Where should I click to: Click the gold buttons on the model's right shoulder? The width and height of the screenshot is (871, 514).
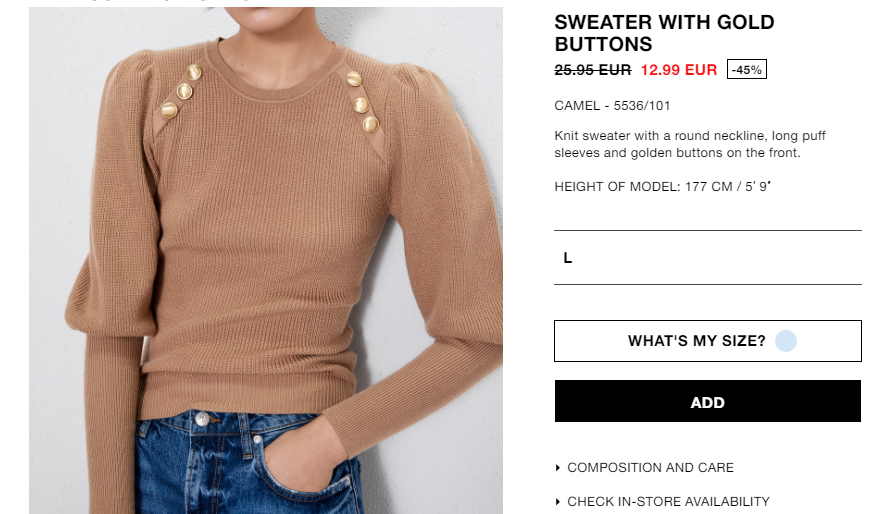pyautogui.click(x=182, y=91)
